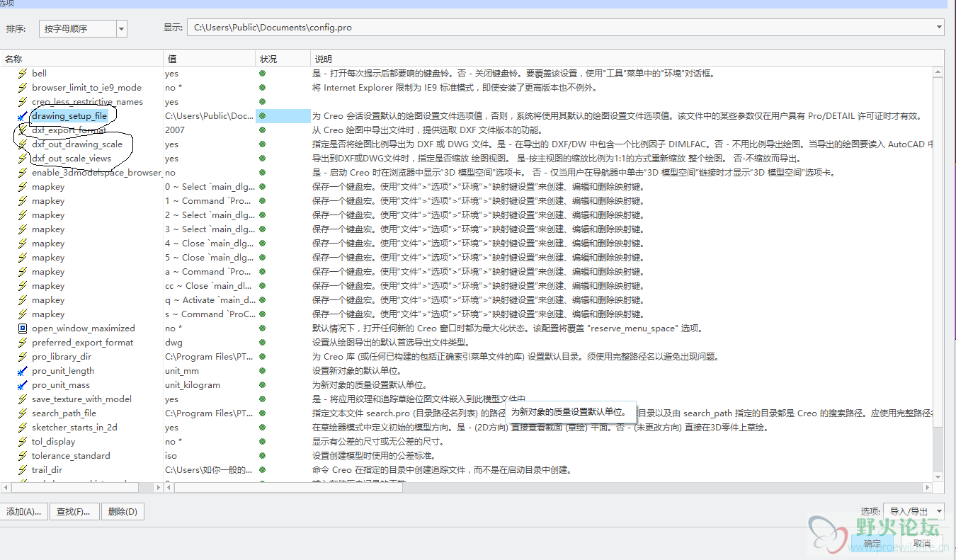Select the dxf_out_drawing_scale option name
956x560 pixels.
77,144
